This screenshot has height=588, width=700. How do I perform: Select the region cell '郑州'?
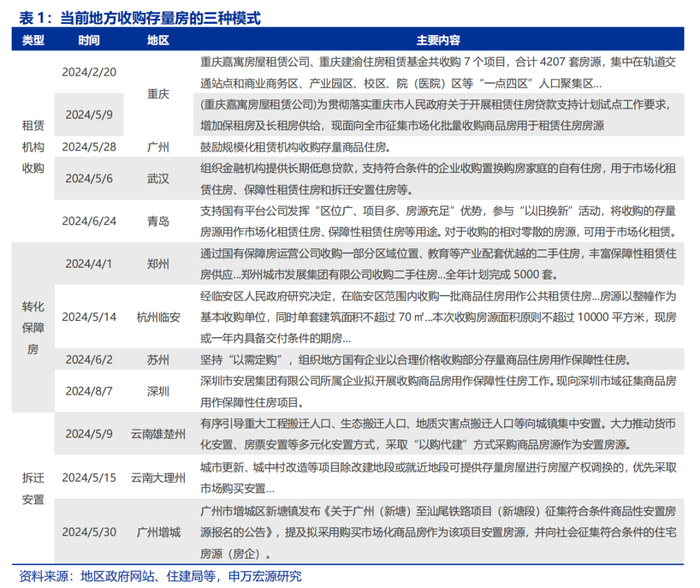click(x=158, y=264)
